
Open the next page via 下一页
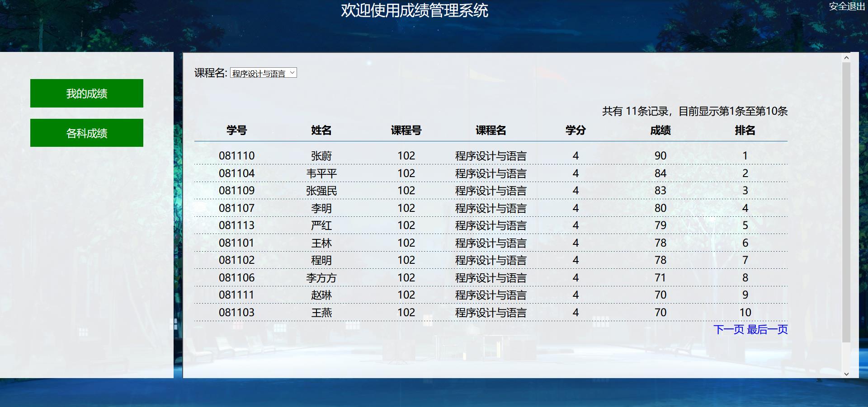tap(729, 330)
